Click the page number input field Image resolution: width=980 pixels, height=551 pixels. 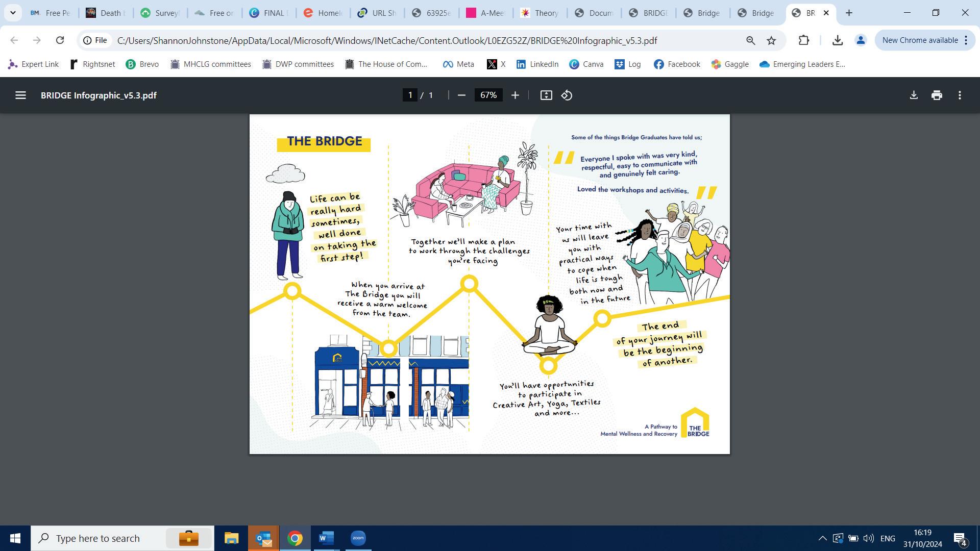coord(410,95)
